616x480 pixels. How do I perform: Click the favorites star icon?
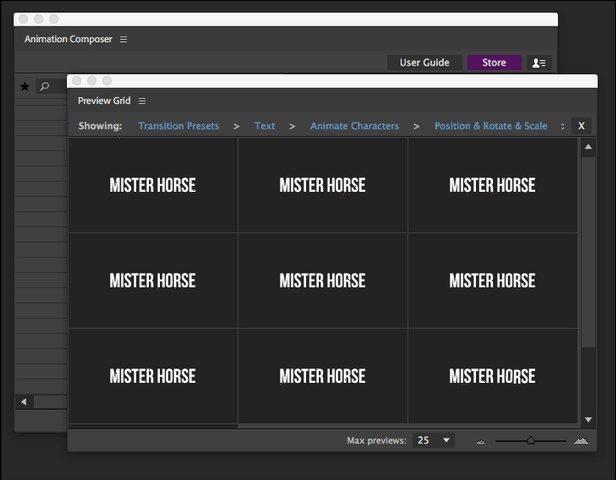coord(25,87)
